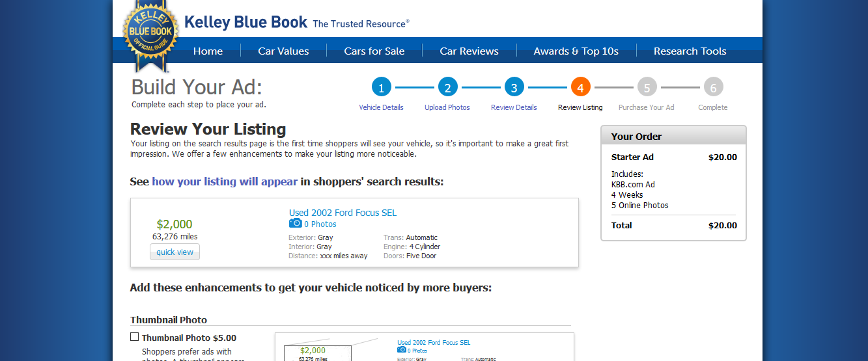868x361 pixels.
Task: Go to Vehicle Details step label
Action: [381, 107]
